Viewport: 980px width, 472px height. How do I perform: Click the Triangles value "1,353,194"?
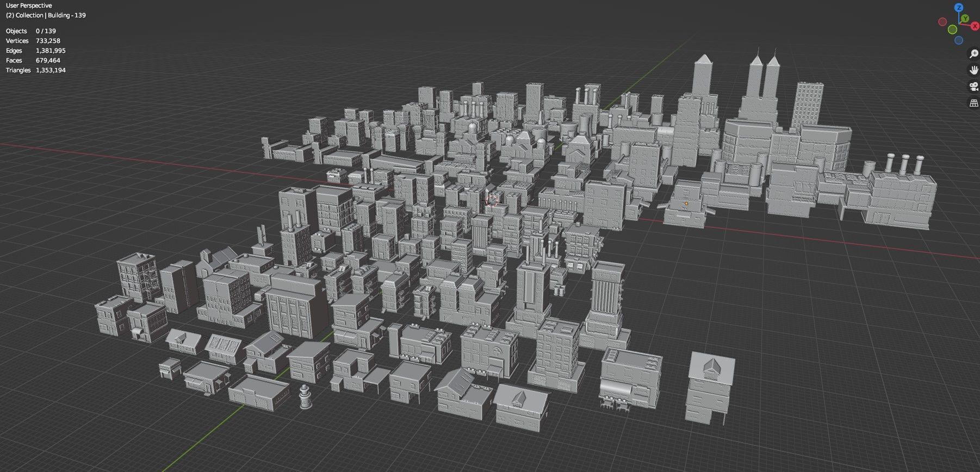click(51, 70)
